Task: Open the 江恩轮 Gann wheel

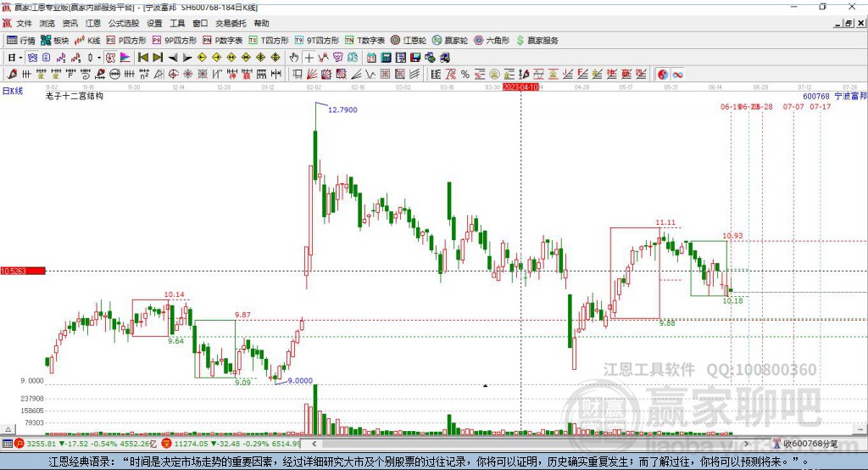Action: [409, 41]
